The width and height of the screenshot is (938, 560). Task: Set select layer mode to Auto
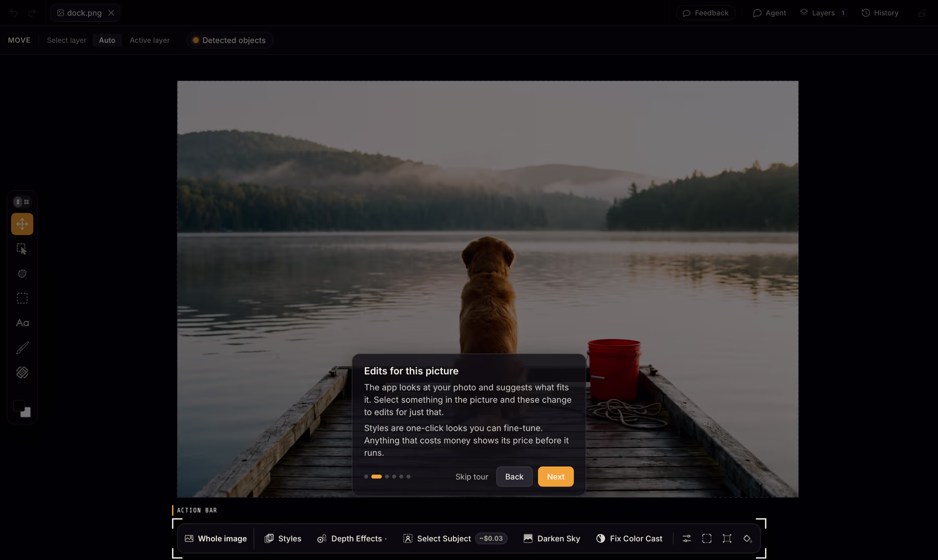tap(107, 40)
